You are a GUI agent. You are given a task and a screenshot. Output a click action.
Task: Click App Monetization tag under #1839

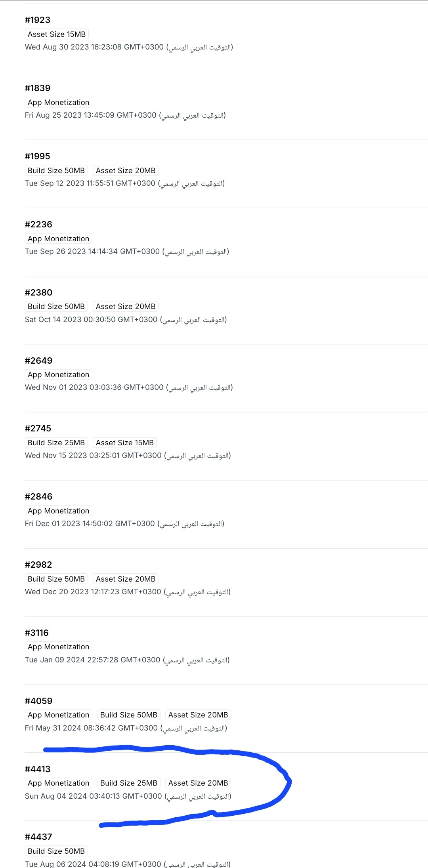point(58,103)
